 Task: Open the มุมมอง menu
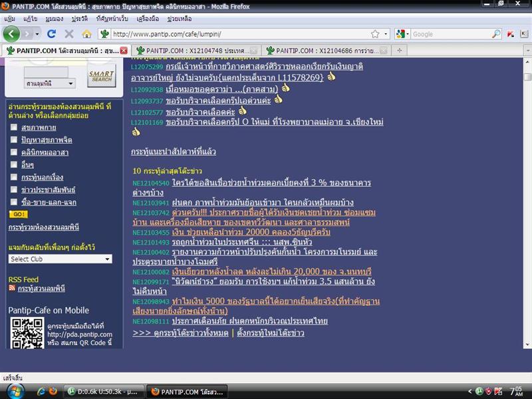click(55, 19)
